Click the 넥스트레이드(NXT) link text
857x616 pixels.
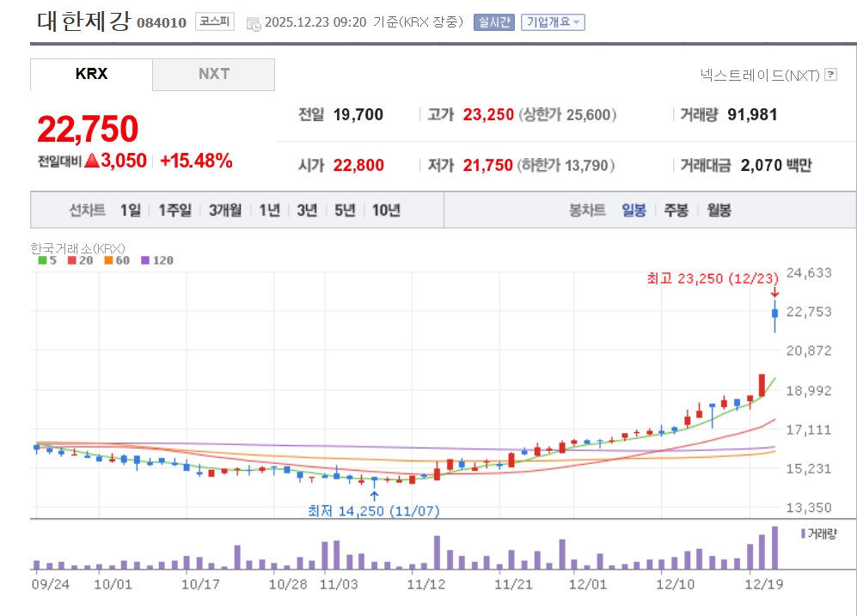coord(760,75)
